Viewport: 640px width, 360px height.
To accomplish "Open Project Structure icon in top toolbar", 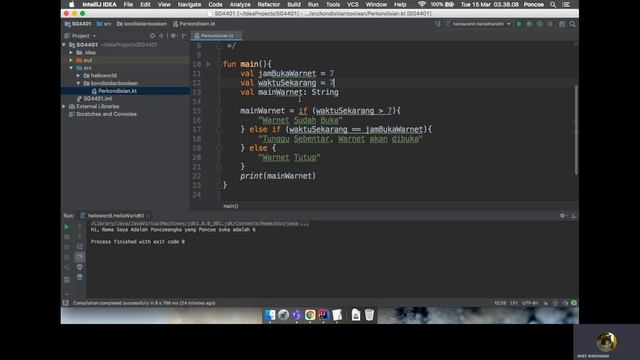I will coord(562,24).
